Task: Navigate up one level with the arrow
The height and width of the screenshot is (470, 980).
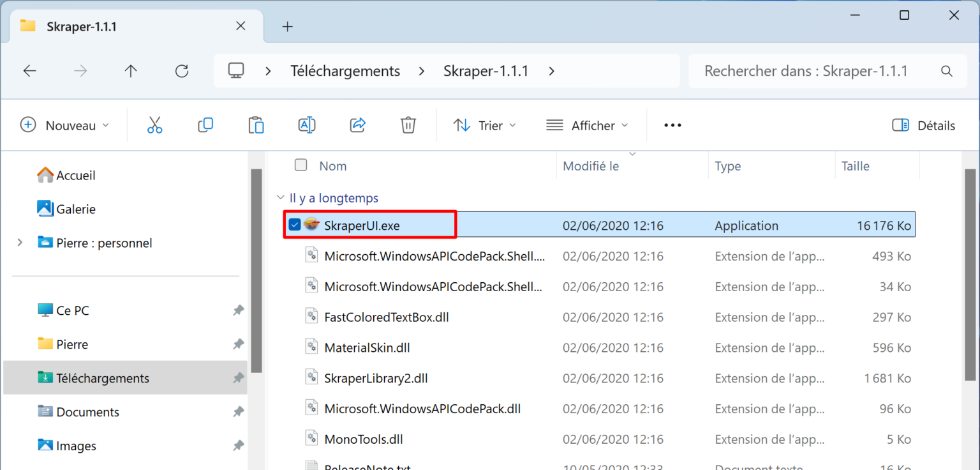Action: 130,71
